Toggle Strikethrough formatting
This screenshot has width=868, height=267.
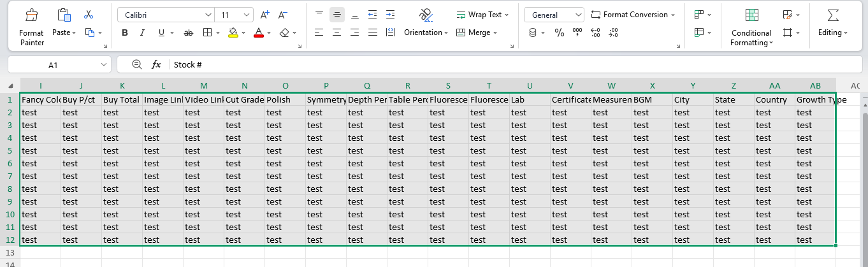coord(189,32)
